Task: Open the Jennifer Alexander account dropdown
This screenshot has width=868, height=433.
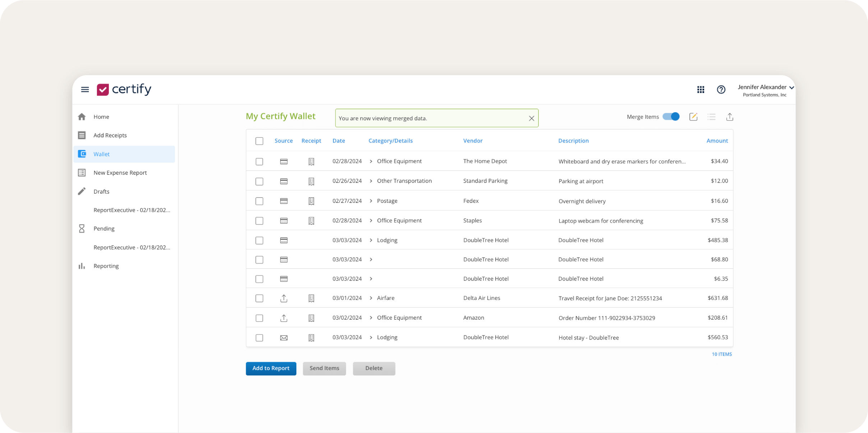Action: point(765,87)
